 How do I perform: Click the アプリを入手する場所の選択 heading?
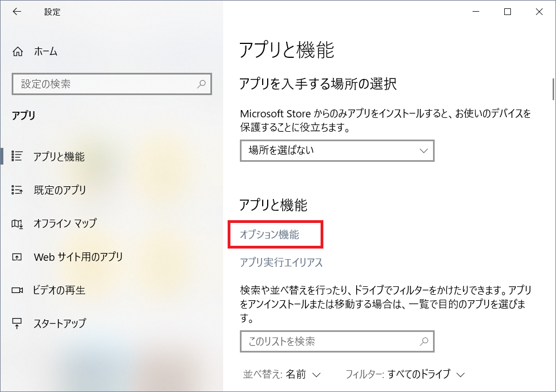point(318,85)
